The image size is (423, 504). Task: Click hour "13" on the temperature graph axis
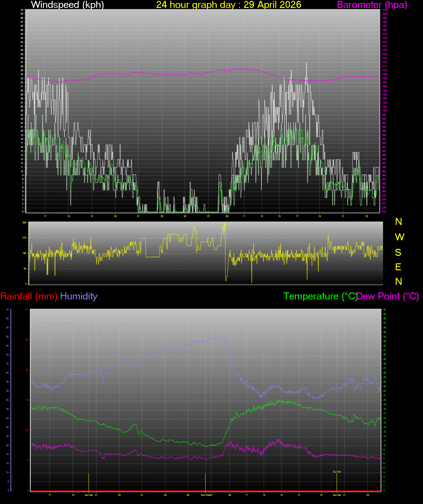tap(264, 495)
